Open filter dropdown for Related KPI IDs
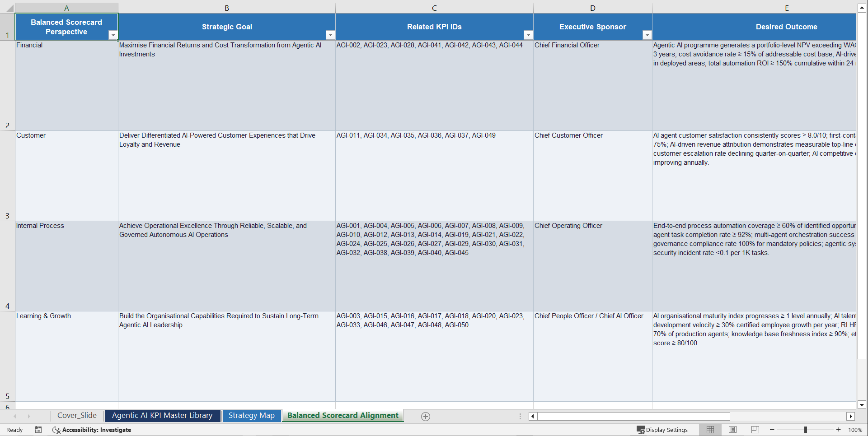This screenshot has width=868, height=436. tap(528, 35)
